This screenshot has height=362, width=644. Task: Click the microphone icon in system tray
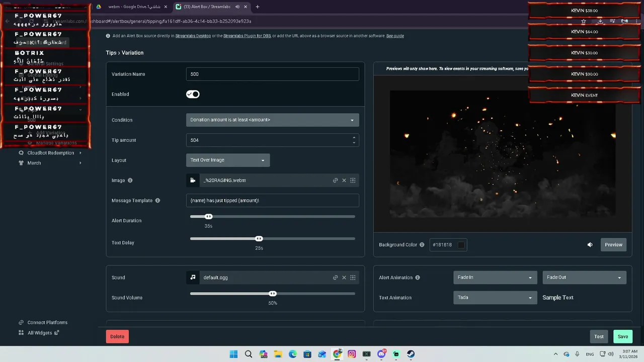click(577, 354)
